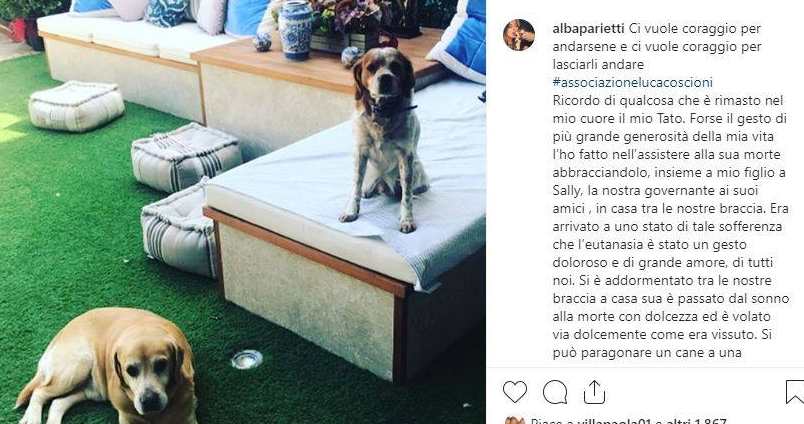Open albaparietti's round profile picture

519,35
